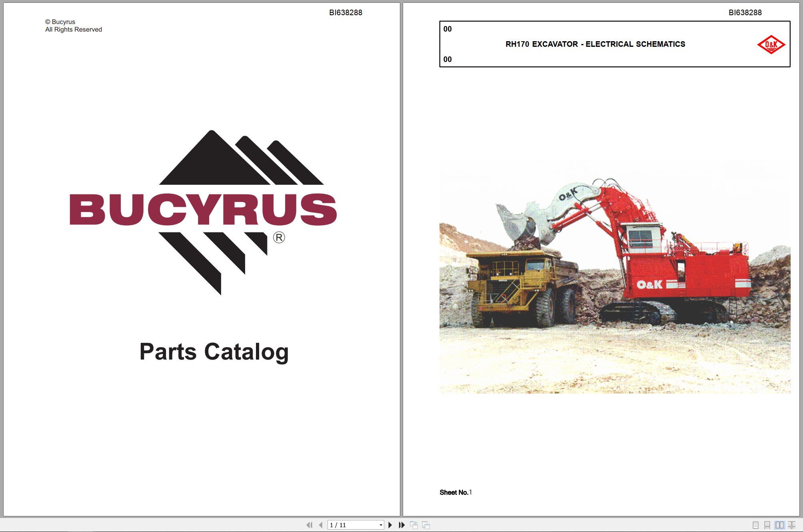The height and width of the screenshot is (532, 803).
Task: Click the title RH170 EXCAVATOR - ELECTRICAL SCHEMATICS
Action: pyautogui.click(x=595, y=44)
